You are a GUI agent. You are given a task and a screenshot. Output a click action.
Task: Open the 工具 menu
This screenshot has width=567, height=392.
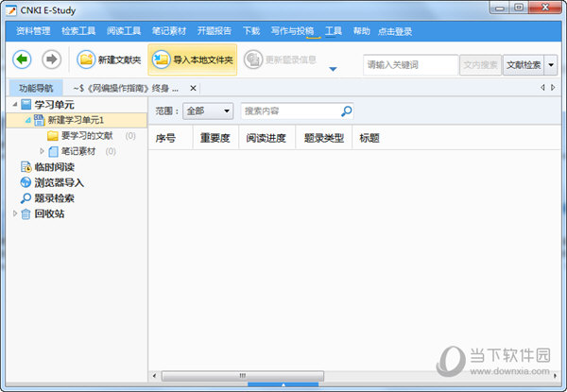334,31
